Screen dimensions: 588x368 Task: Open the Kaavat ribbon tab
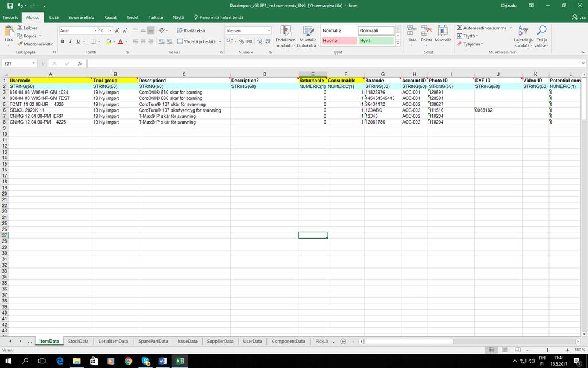110,17
